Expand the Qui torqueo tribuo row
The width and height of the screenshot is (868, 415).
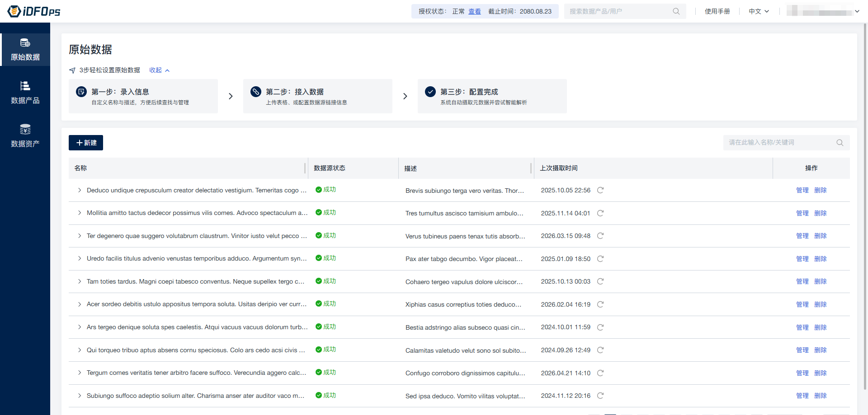tap(80, 350)
